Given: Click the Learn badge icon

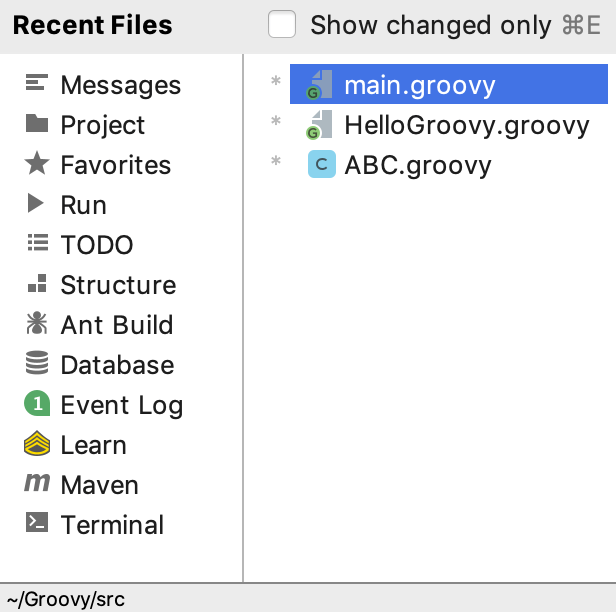Looking at the screenshot, I should click(37, 444).
